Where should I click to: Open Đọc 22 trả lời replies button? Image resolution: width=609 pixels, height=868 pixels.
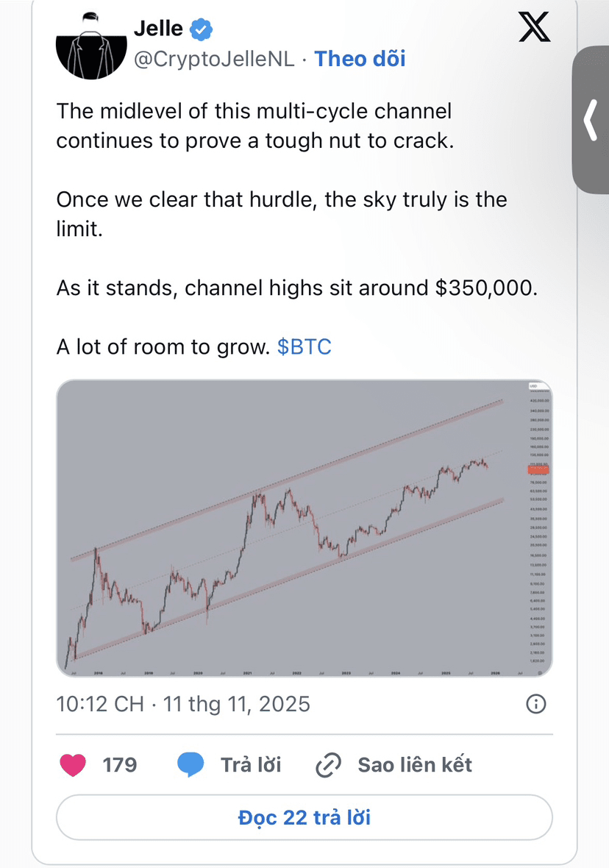pyautogui.click(x=304, y=818)
